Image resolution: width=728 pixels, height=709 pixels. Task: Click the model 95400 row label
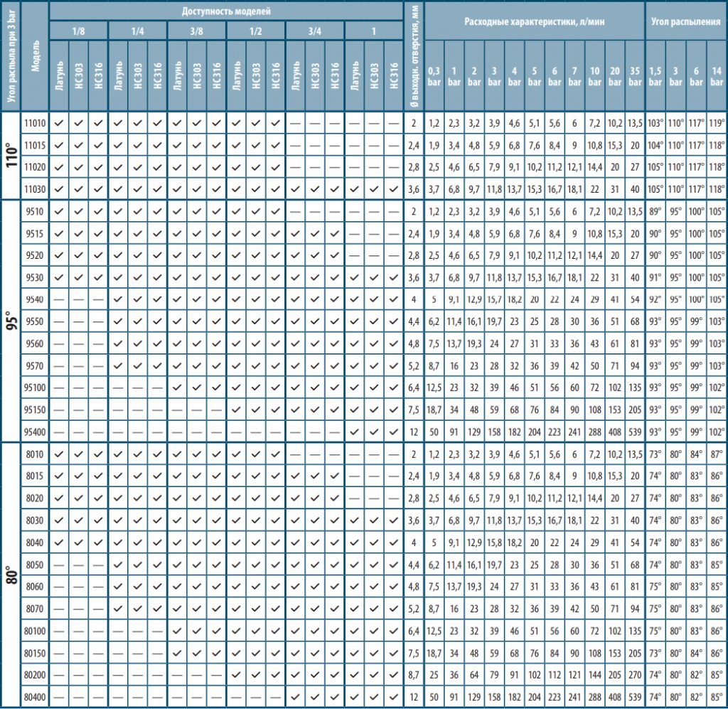point(36,432)
